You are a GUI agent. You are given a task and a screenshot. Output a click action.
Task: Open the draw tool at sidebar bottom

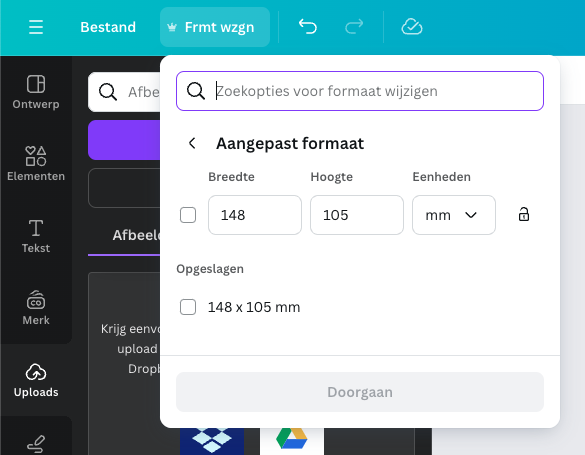(x=36, y=444)
